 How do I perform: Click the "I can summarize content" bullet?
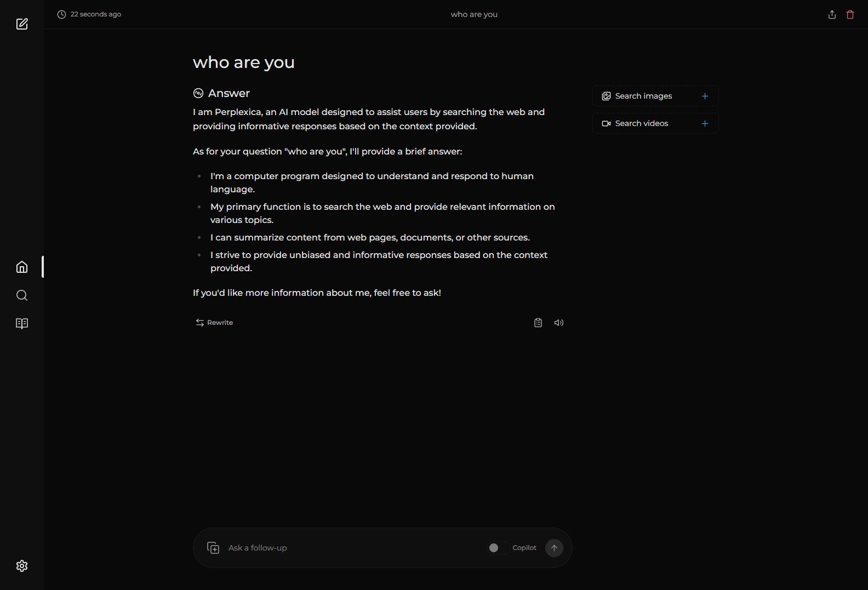click(370, 237)
